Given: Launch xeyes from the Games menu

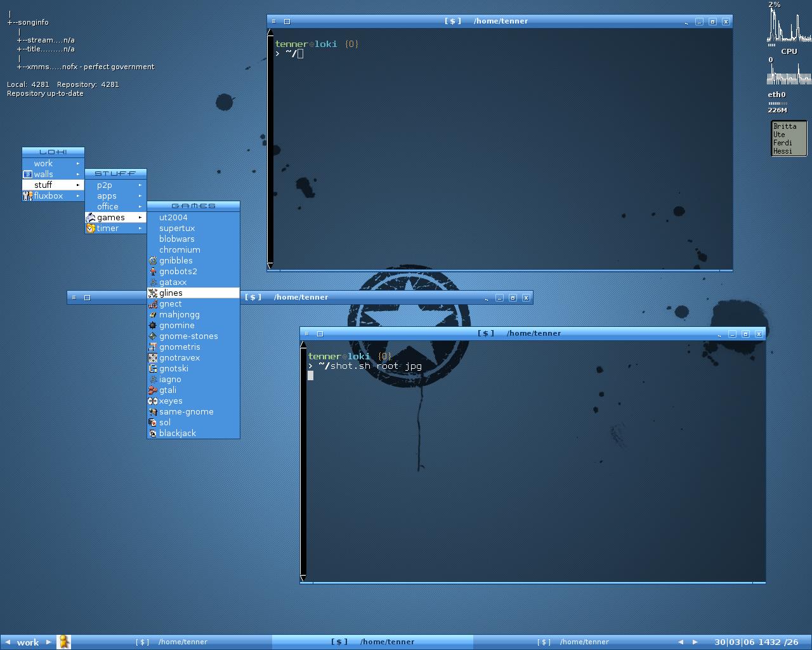Looking at the screenshot, I should 193,401.
